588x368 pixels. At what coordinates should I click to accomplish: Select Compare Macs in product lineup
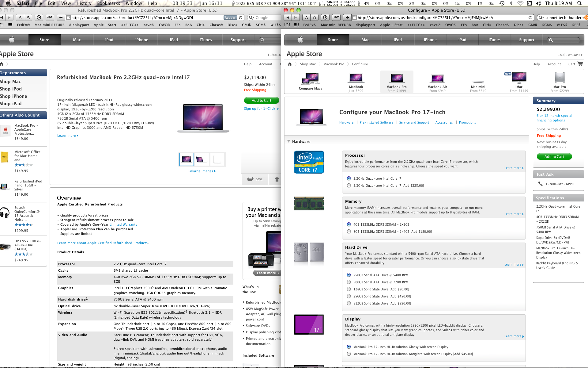tap(311, 82)
